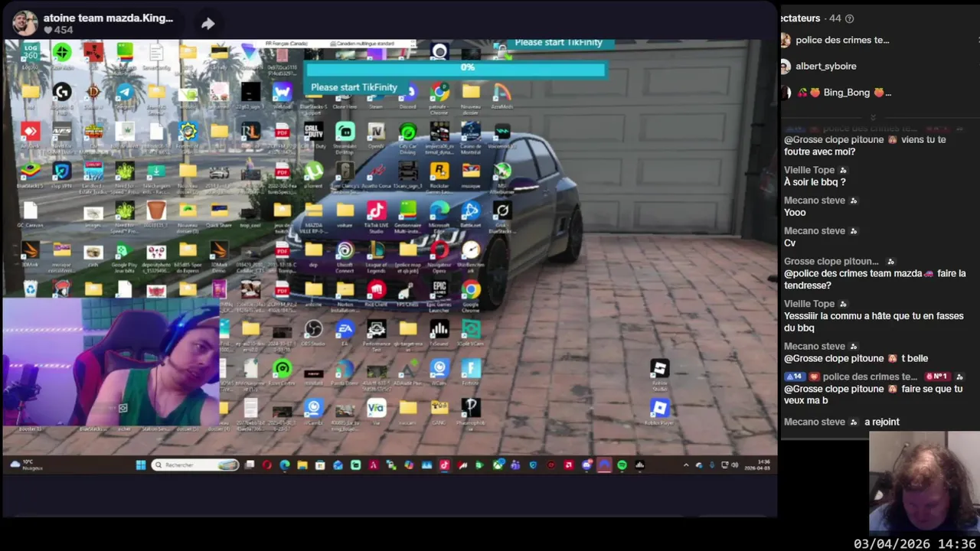Open the weather widget showing 10°C Nuageux

click(27, 465)
